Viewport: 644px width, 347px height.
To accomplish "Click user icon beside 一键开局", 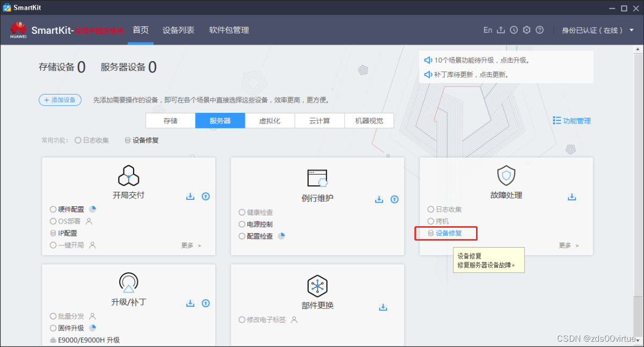I will pyautogui.click(x=92, y=245).
